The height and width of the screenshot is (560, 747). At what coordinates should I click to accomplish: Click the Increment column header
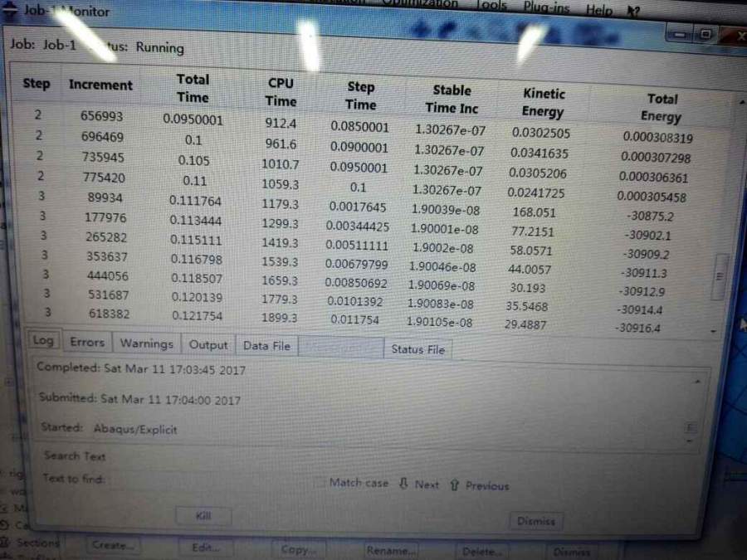click(x=100, y=85)
